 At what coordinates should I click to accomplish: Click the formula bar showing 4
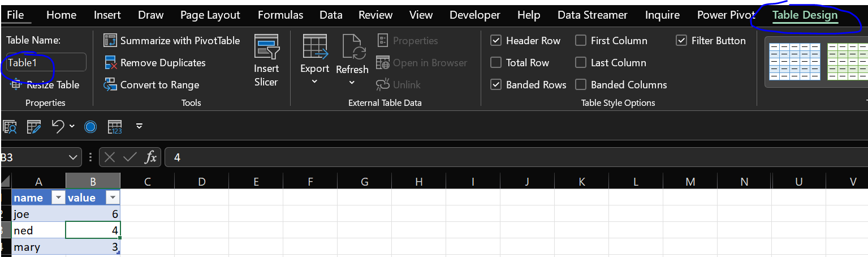click(x=516, y=157)
